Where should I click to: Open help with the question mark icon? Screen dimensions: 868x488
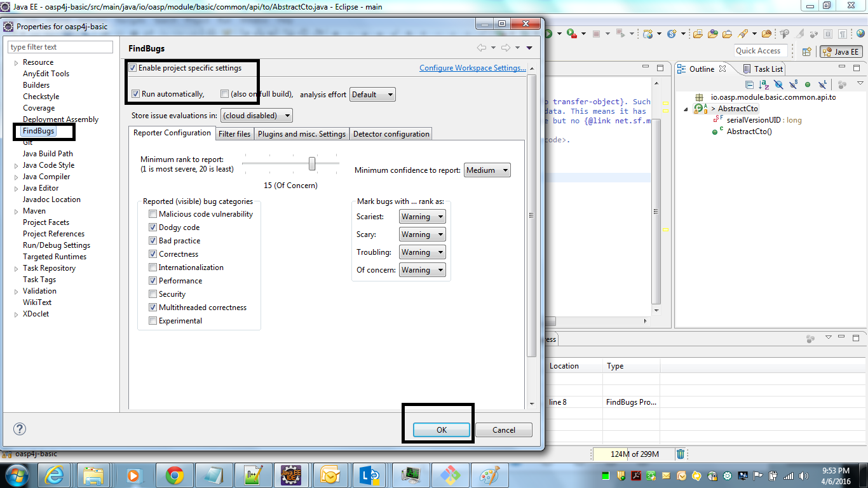click(20, 429)
